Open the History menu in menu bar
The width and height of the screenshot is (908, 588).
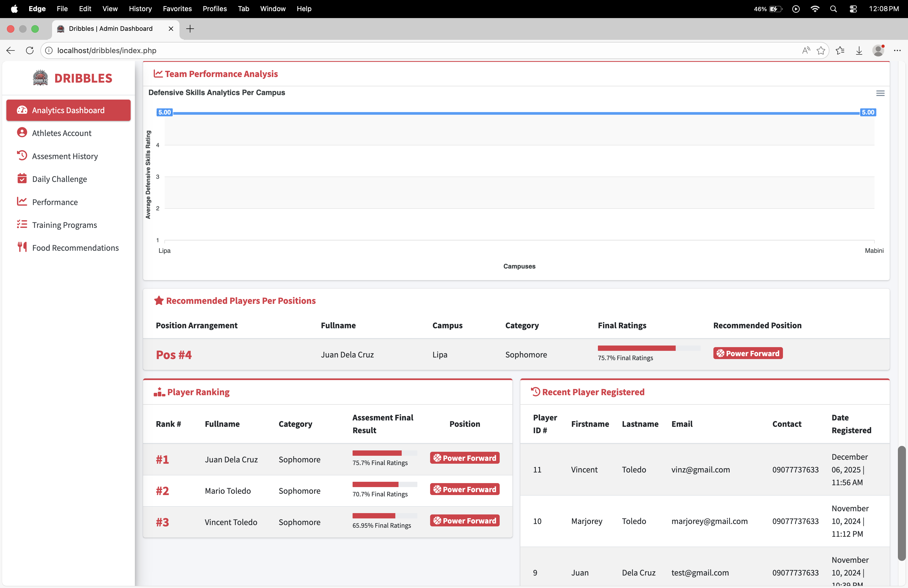click(x=140, y=9)
